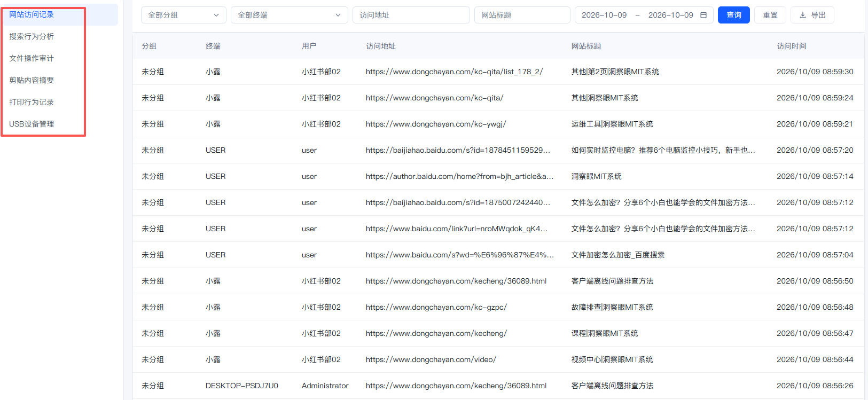This screenshot has height=400, width=868.
Task: Expand the 全部终端 dropdown
Action: tap(290, 15)
